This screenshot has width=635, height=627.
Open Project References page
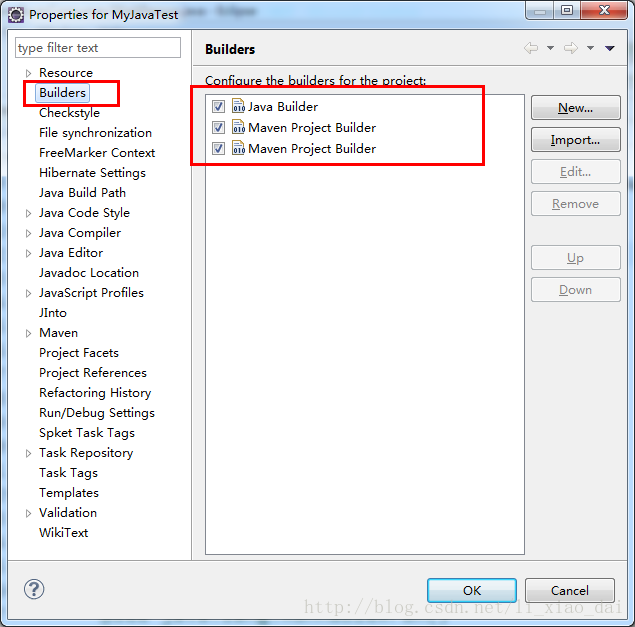point(93,373)
